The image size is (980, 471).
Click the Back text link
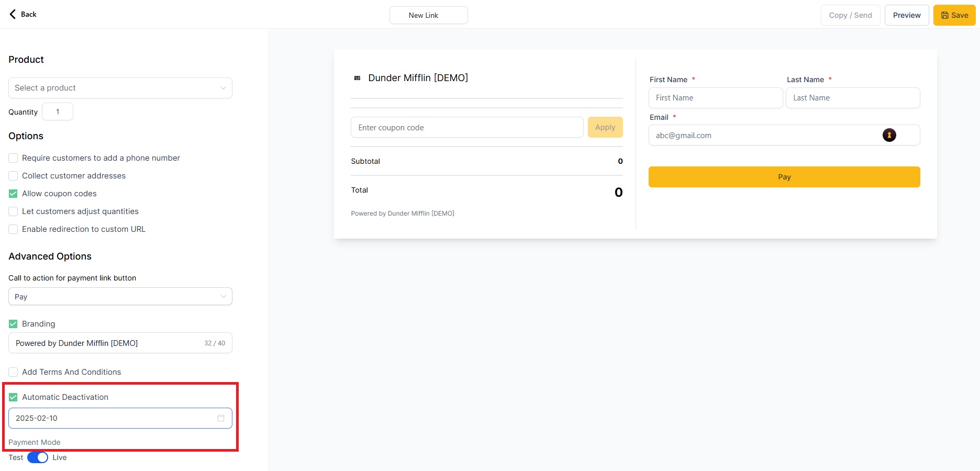pos(29,14)
